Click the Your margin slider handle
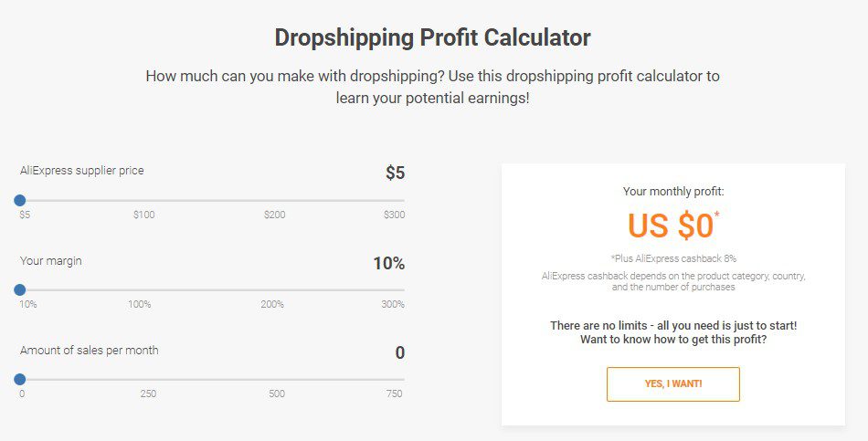The height and width of the screenshot is (441, 868). point(20,290)
